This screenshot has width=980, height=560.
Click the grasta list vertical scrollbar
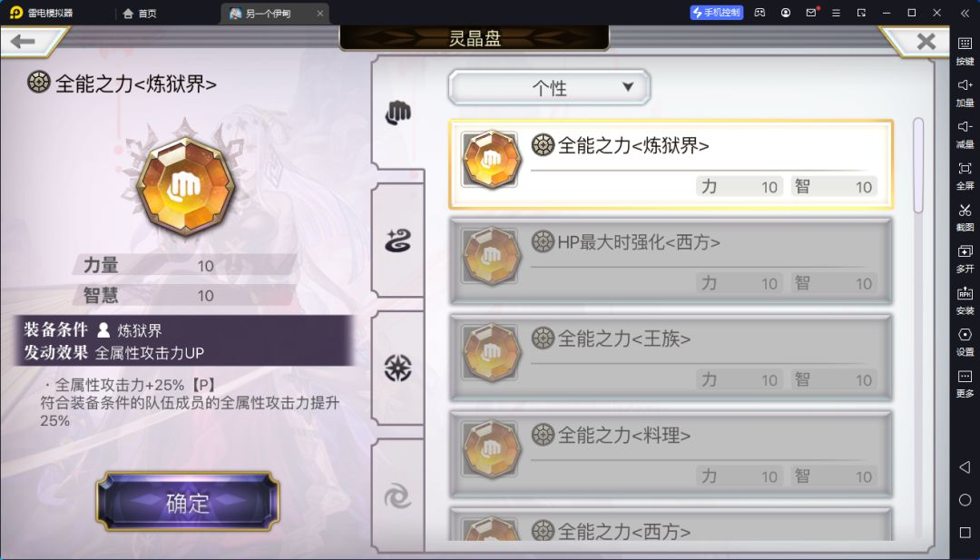point(918,165)
